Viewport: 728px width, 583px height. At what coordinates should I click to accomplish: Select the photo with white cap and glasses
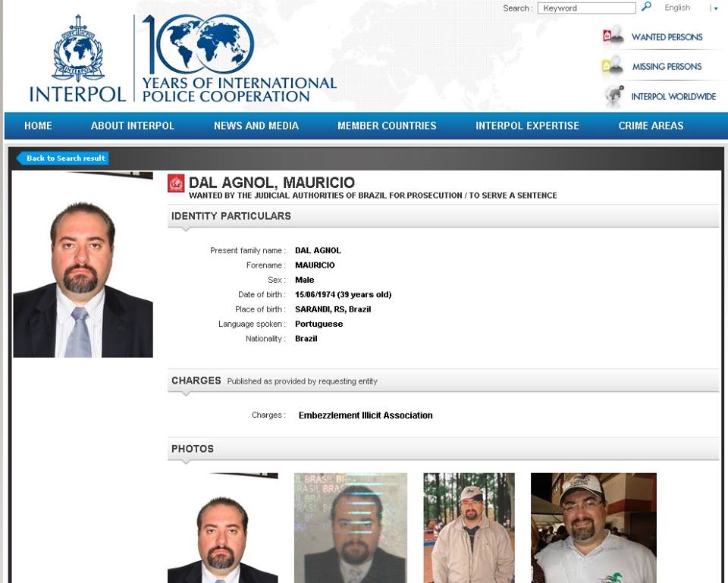[593, 528]
